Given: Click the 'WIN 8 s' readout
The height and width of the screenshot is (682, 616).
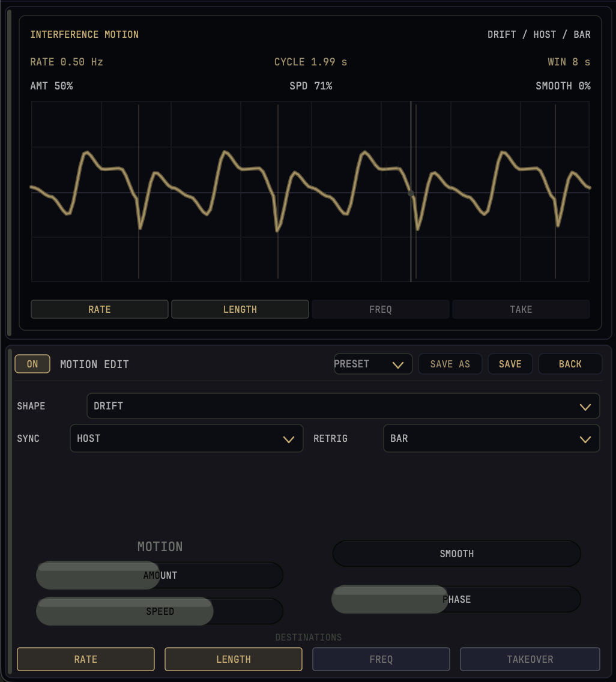Looking at the screenshot, I should click(569, 62).
